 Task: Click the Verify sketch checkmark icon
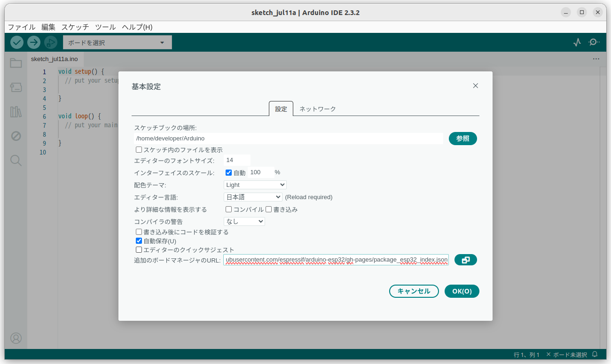click(16, 42)
